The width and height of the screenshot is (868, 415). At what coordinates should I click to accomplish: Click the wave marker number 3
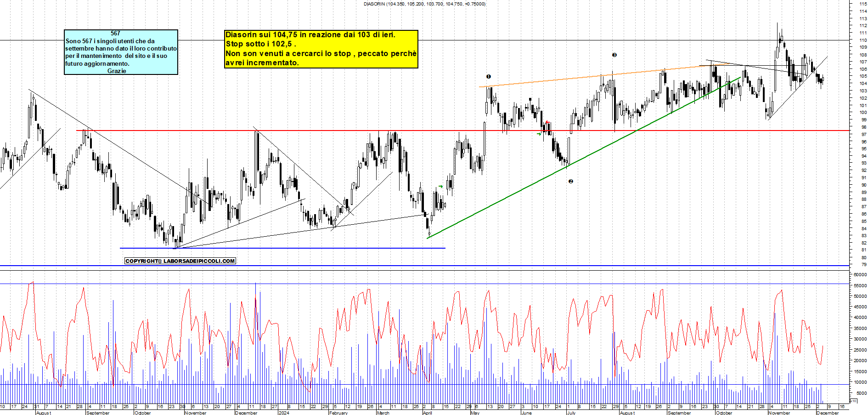(x=614, y=55)
